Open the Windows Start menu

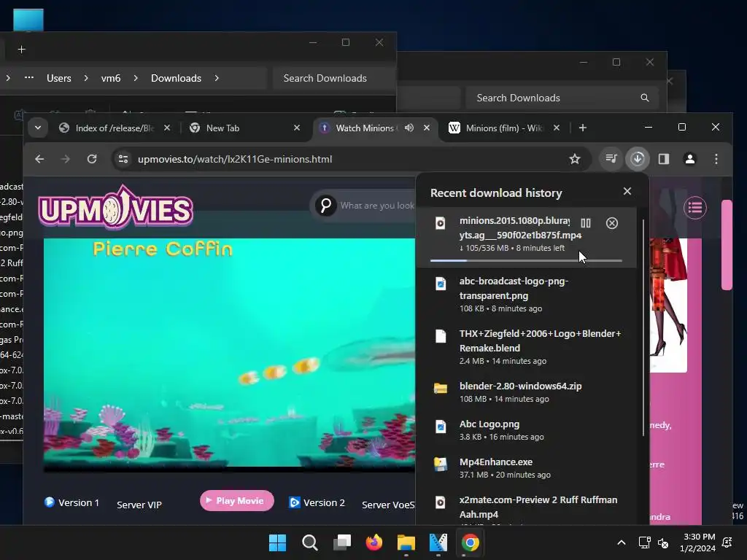coord(278,542)
